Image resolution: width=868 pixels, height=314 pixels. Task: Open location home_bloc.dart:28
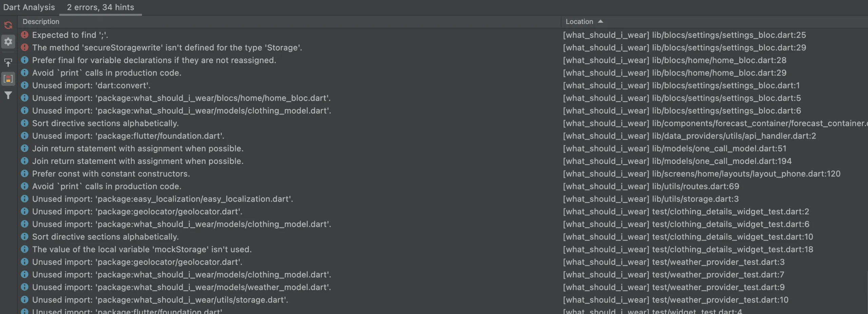pos(674,60)
